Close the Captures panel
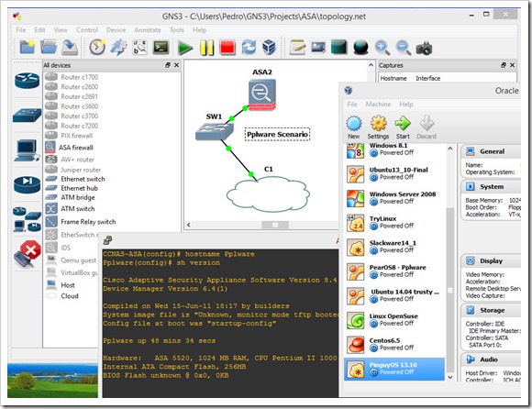Image resolution: width=532 pixels, height=409 pixels. (513, 65)
